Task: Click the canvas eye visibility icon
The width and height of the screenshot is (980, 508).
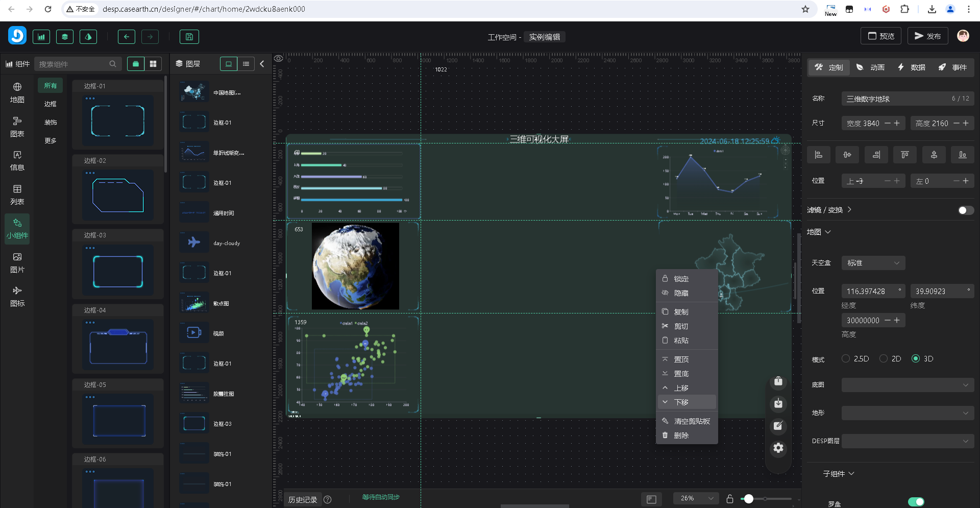Action: [278, 59]
